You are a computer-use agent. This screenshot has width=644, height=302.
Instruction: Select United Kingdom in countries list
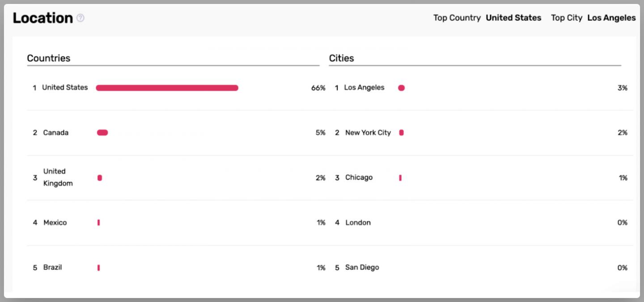(x=58, y=177)
